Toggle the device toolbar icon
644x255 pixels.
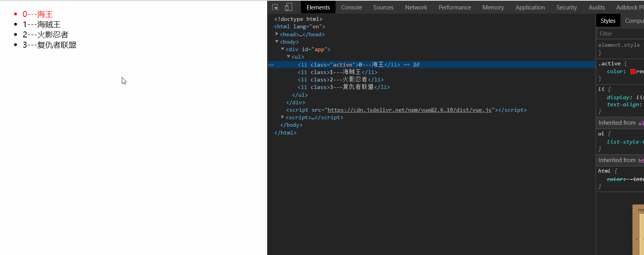coord(288,7)
